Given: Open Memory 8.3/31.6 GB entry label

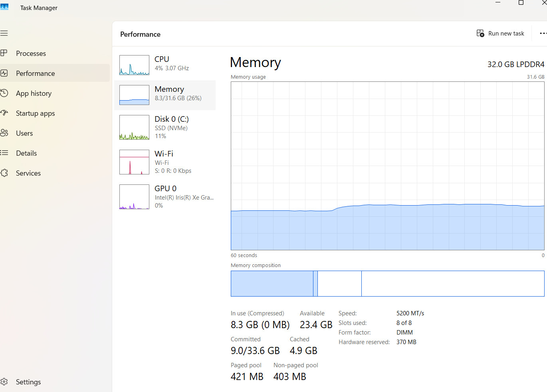Looking at the screenshot, I should click(x=178, y=93).
